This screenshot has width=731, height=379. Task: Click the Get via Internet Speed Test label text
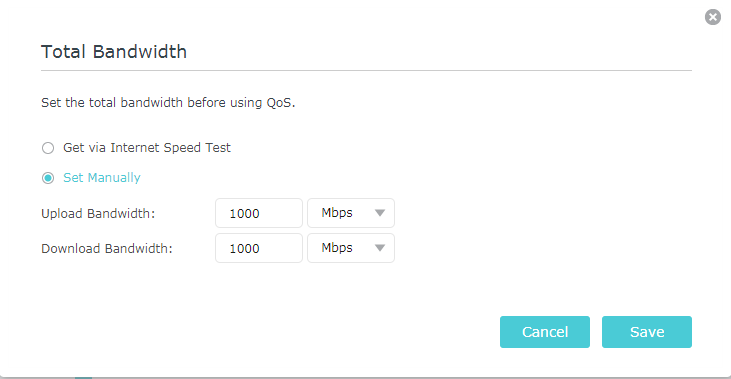(x=147, y=148)
